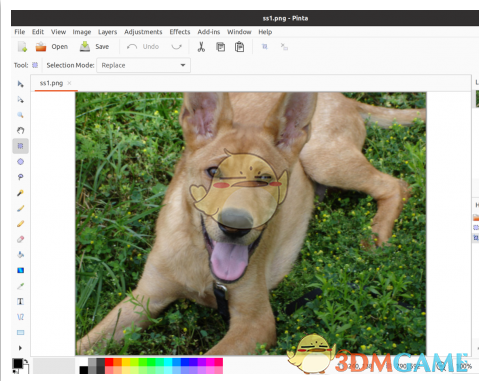Click the Paste clipboard icon
Viewport: 479px width, 381px height.
(x=239, y=47)
